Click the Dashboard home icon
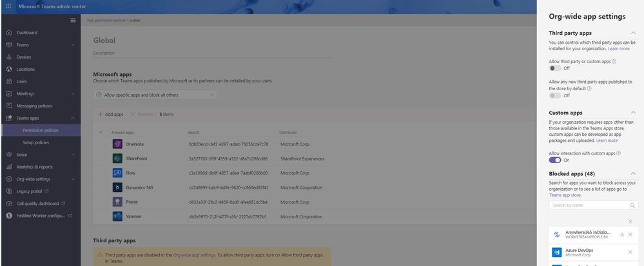Image resolution: width=644 pixels, height=266 pixels. coord(9,32)
